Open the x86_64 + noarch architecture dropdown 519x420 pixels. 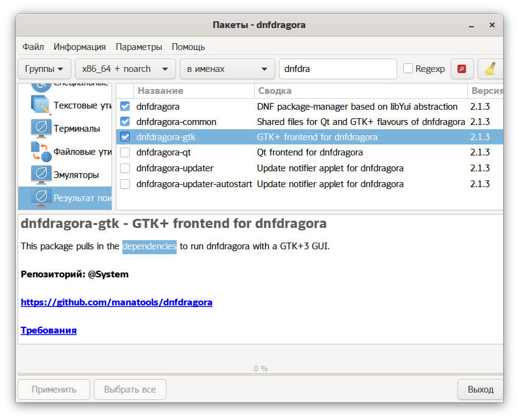click(125, 69)
